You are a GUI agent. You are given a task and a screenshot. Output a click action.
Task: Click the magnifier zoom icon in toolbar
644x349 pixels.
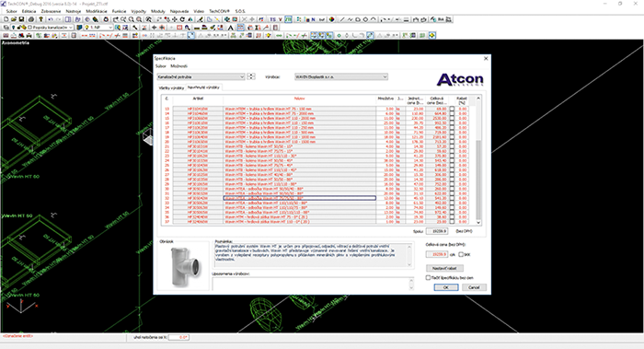tap(132, 19)
